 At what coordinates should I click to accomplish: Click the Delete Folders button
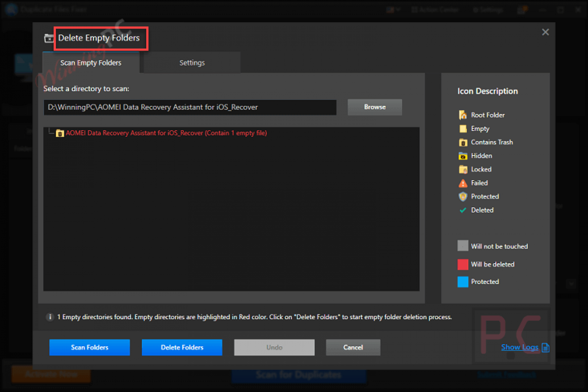click(182, 348)
